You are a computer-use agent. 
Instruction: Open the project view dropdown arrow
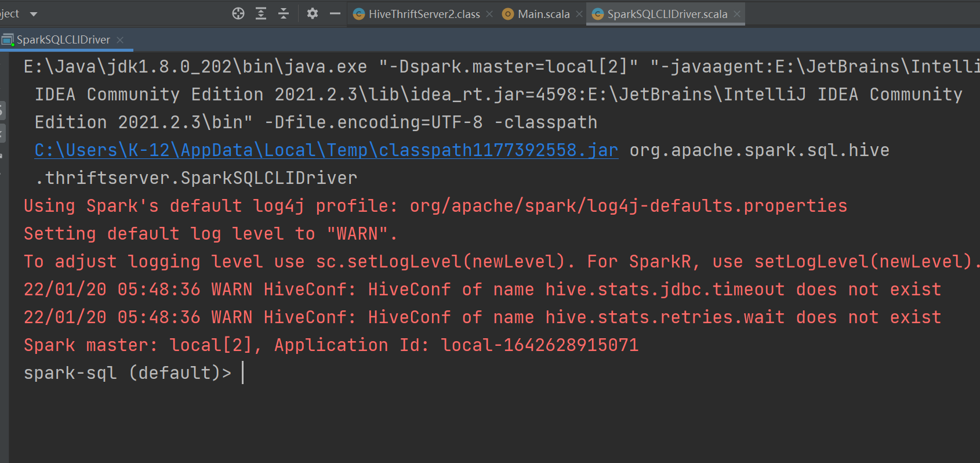[x=34, y=14]
